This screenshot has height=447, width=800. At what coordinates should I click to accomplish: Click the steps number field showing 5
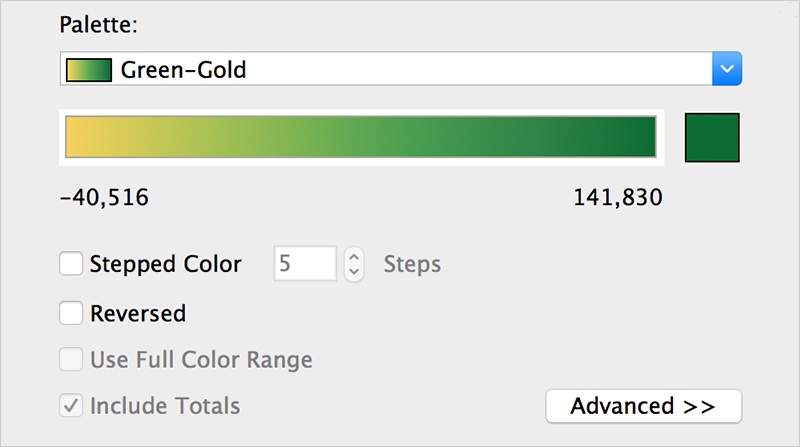click(305, 264)
